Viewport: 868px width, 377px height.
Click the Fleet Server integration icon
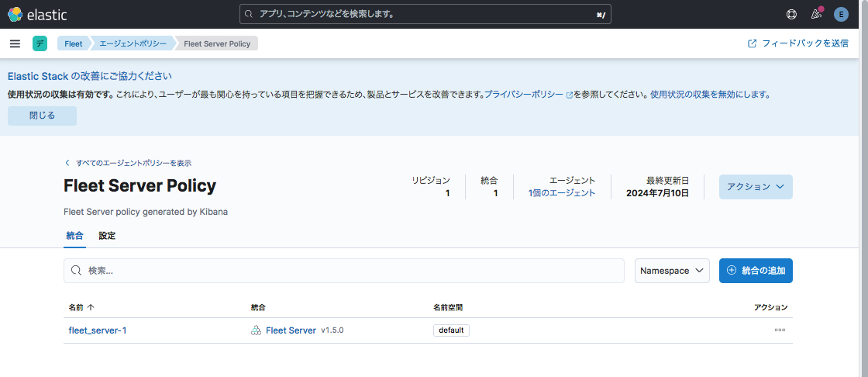pyautogui.click(x=256, y=330)
